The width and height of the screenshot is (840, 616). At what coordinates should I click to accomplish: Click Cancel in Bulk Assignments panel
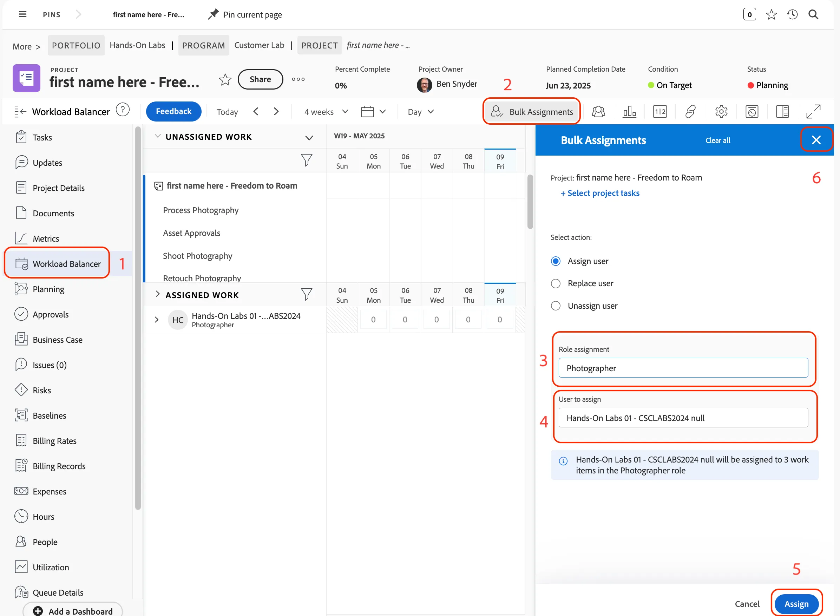point(747,603)
